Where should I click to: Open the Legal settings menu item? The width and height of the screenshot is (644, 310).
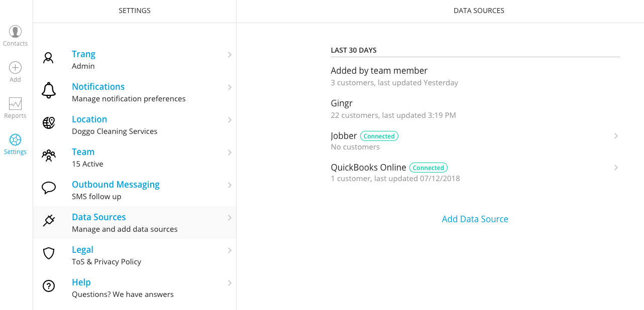82,250
